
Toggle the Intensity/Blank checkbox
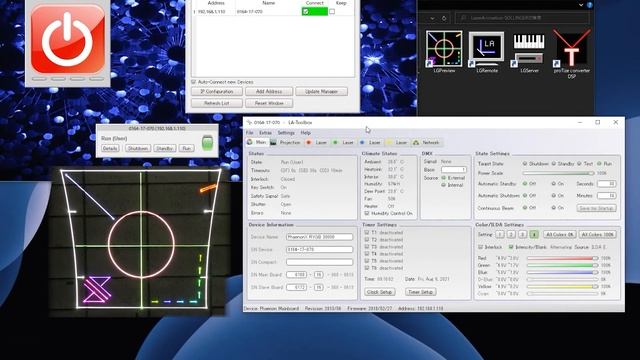pyautogui.click(x=511, y=247)
